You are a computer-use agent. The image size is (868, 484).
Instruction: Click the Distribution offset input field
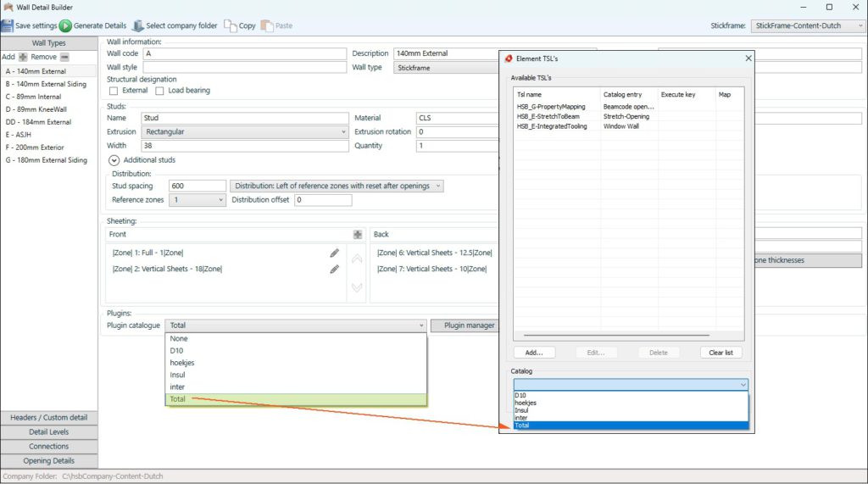323,200
